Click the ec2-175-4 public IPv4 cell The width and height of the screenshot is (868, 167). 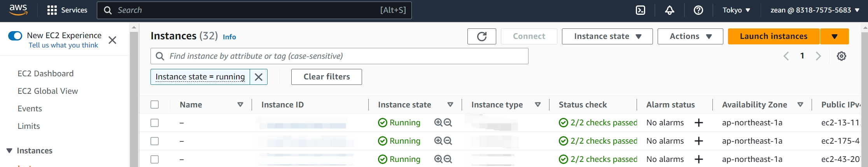coord(840,141)
